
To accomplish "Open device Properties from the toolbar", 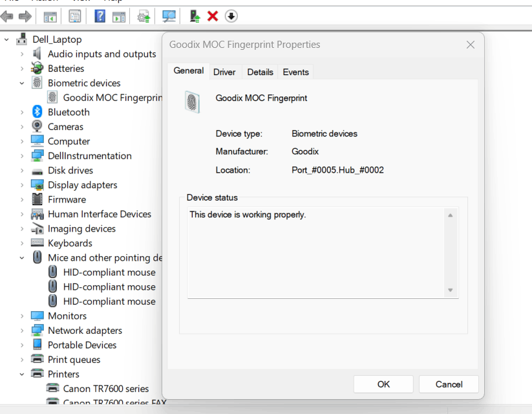I will (x=74, y=16).
